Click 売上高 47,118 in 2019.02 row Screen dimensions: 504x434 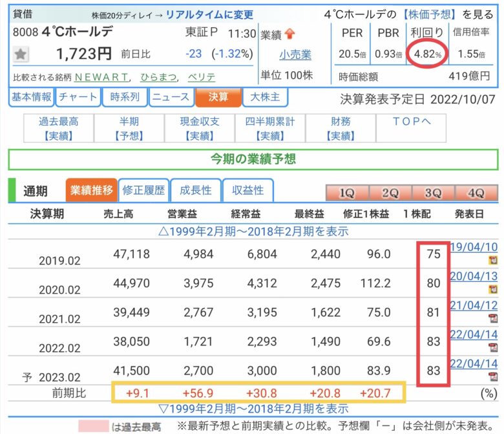(x=131, y=254)
